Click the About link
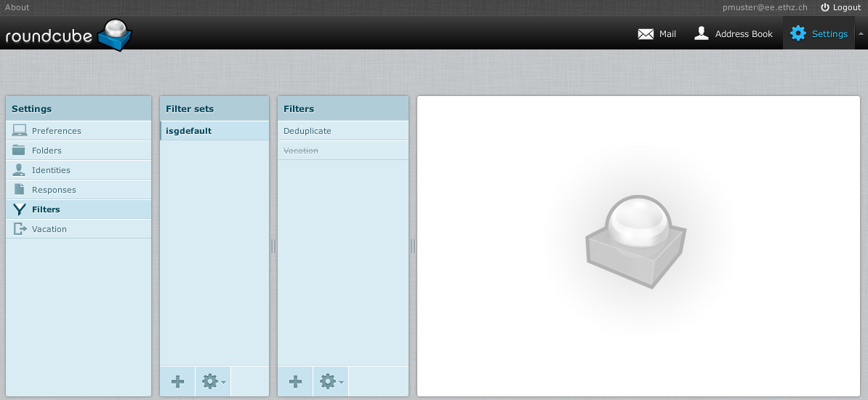Image resolution: width=868 pixels, height=400 pixels. [17, 7]
